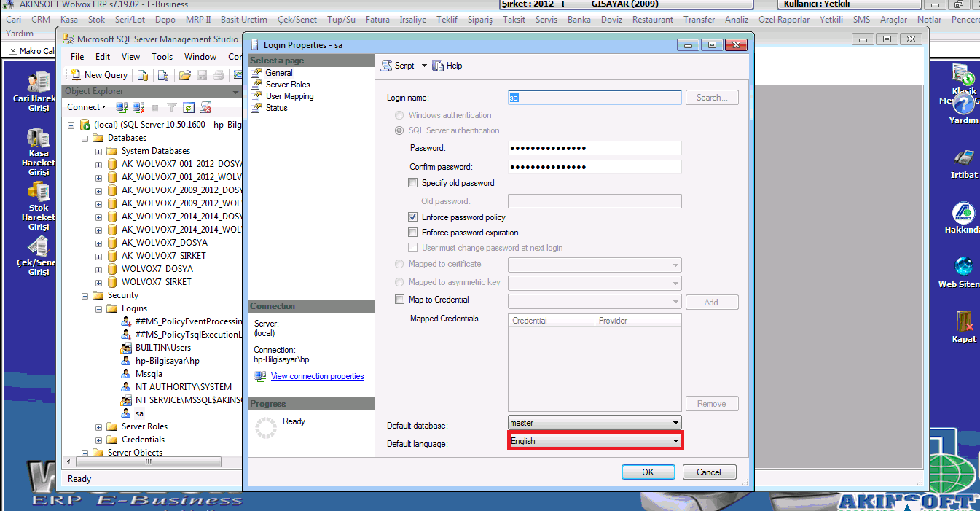The image size is (980, 511).
Task: Open Kasa Hareket Girişi icon
Action: 39,138
